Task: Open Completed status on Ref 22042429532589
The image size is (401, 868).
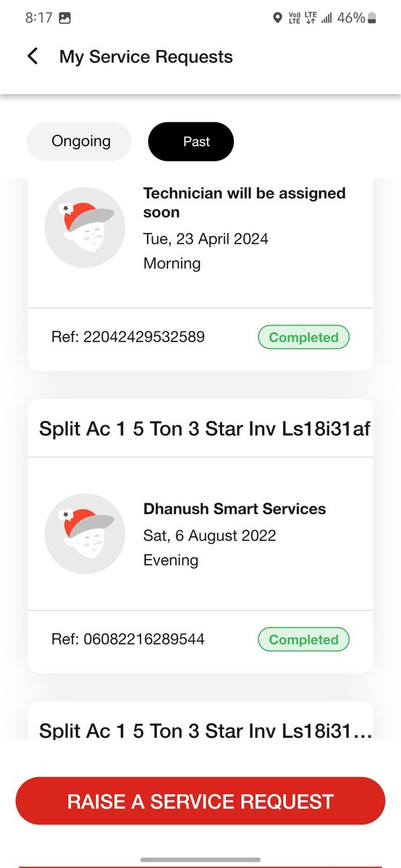Action: (x=304, y=337)
